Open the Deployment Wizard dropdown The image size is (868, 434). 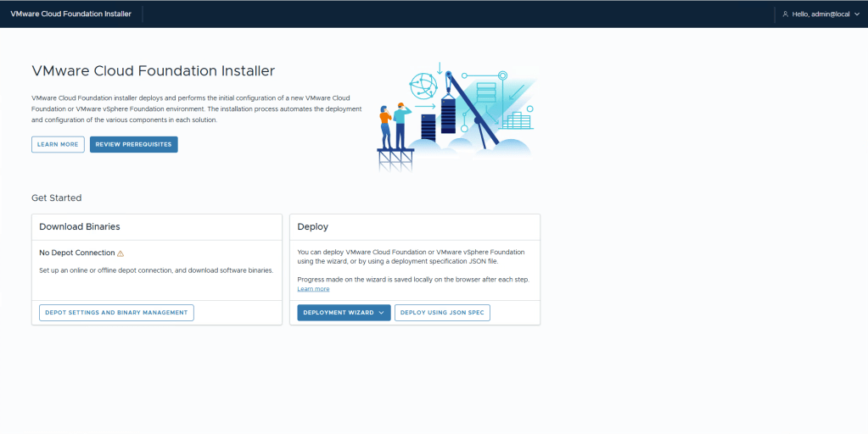point(344,313)
